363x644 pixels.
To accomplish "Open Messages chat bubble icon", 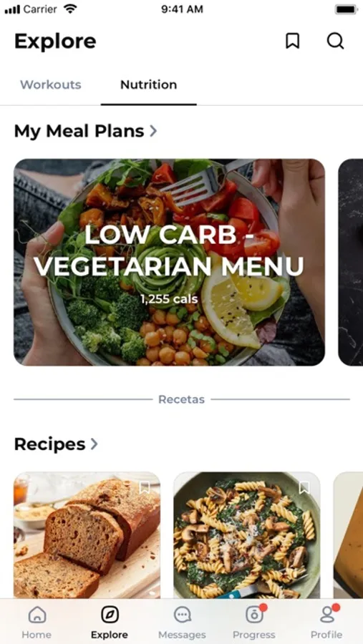I will coord(182,615).
